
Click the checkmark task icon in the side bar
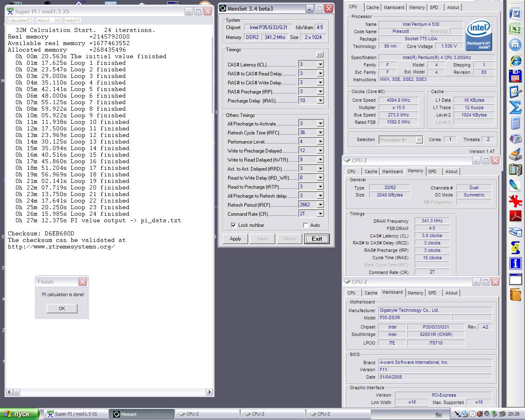coord(515,92)
